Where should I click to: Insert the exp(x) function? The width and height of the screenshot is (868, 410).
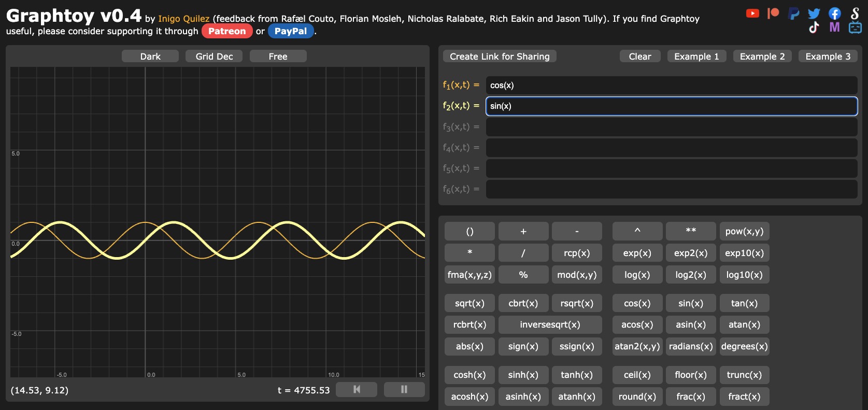click(637, 253)
